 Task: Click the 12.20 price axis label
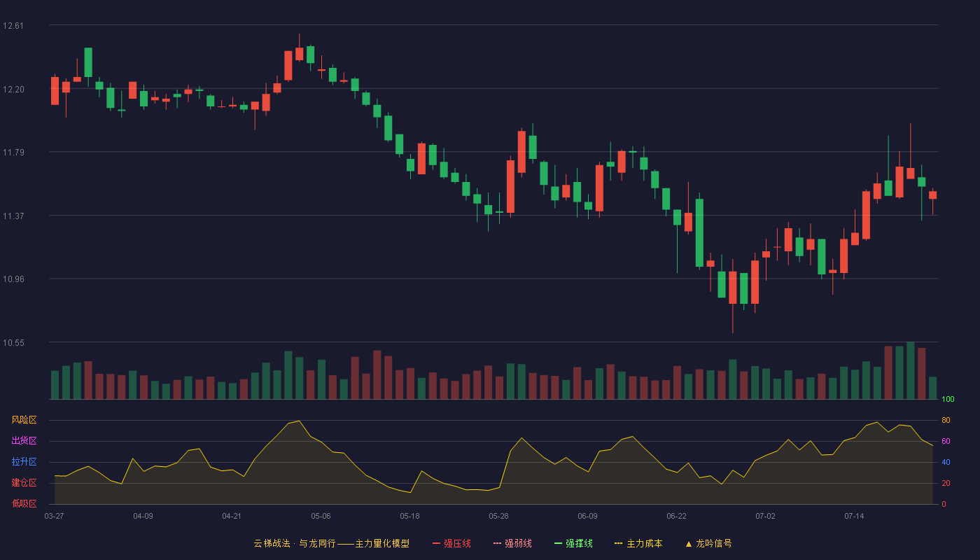click(x=13, y=90)
